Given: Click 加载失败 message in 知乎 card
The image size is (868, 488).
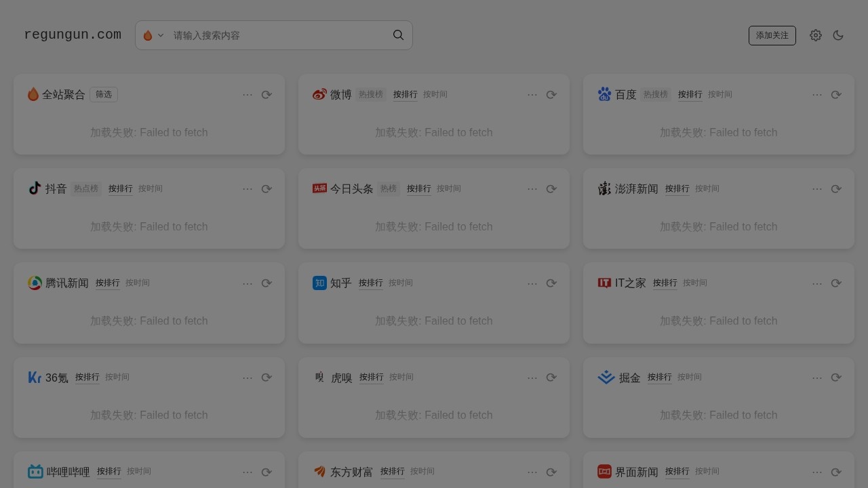Looking at the screenshot, I should coord(434,321).
